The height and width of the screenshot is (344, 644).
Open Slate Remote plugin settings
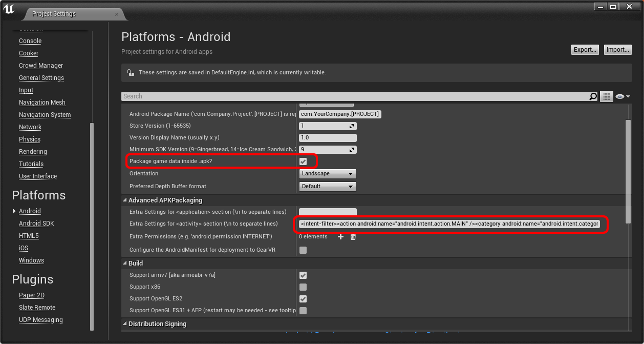(x=37, y=308)
